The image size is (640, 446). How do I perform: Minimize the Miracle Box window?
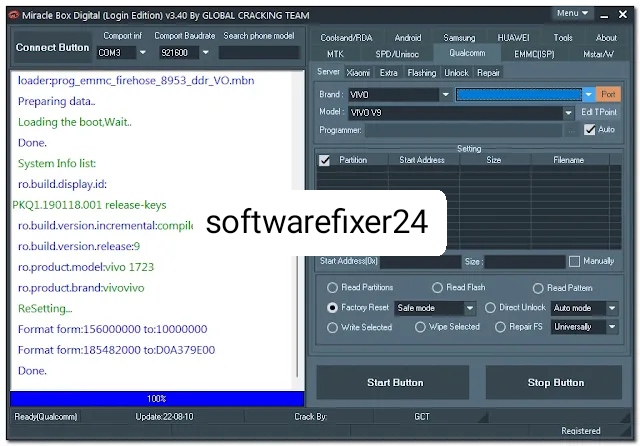click(x=604, y=15)
